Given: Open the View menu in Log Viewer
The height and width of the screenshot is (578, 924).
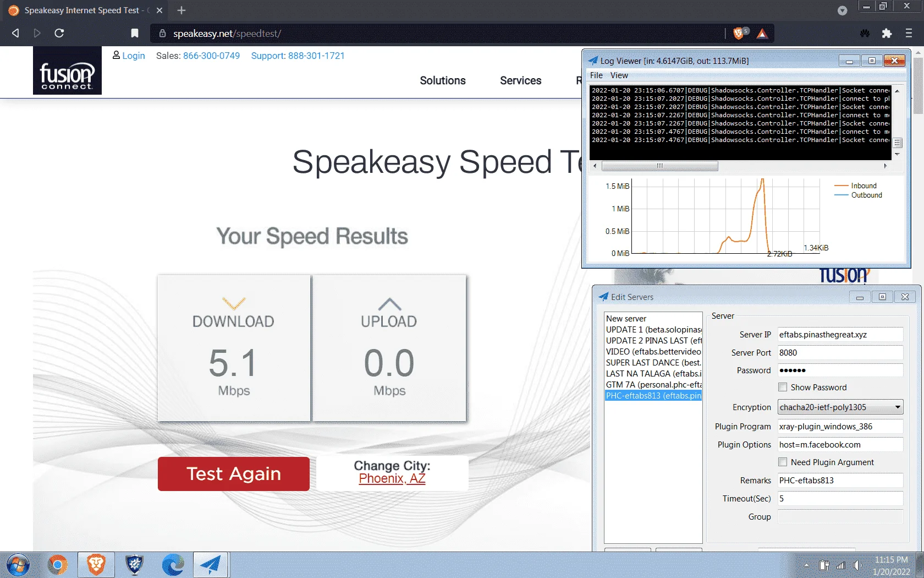Looking at the screenshot, I should (x=619, y=75).
